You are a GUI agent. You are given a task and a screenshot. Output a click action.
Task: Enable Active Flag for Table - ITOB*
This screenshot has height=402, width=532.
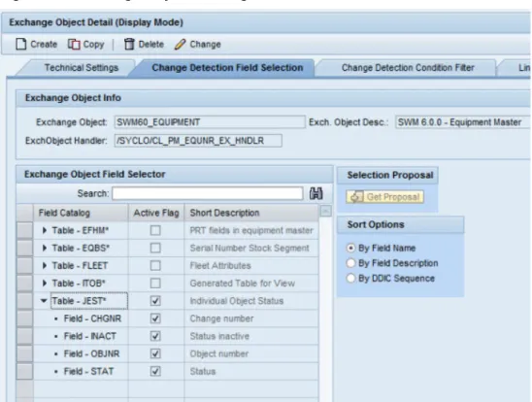(x=155, y=284)
